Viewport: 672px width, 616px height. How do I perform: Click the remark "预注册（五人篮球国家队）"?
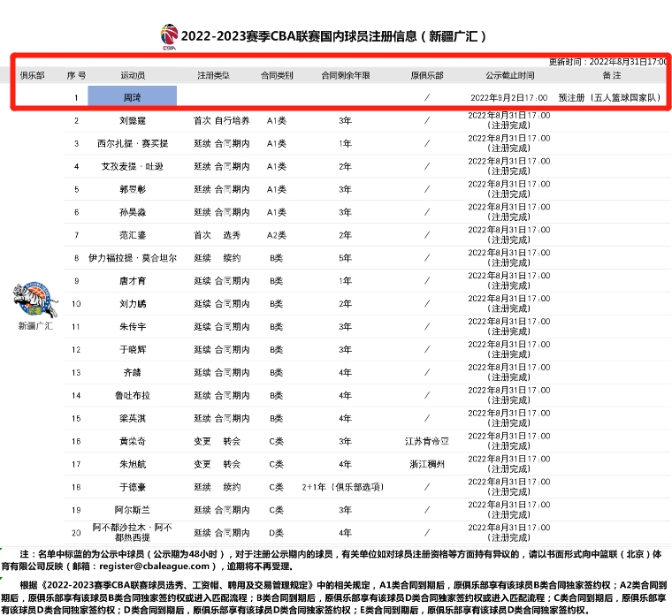[609, 98]
